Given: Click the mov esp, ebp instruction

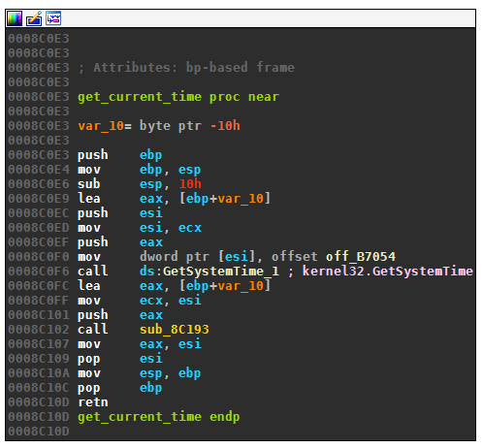Looking at the screenshot, I should pos(140,373).
